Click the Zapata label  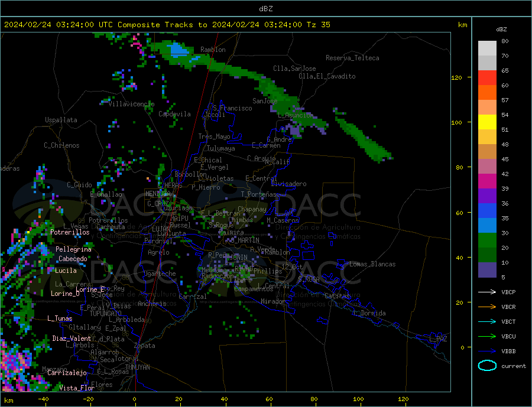click(x=145, y=346)
